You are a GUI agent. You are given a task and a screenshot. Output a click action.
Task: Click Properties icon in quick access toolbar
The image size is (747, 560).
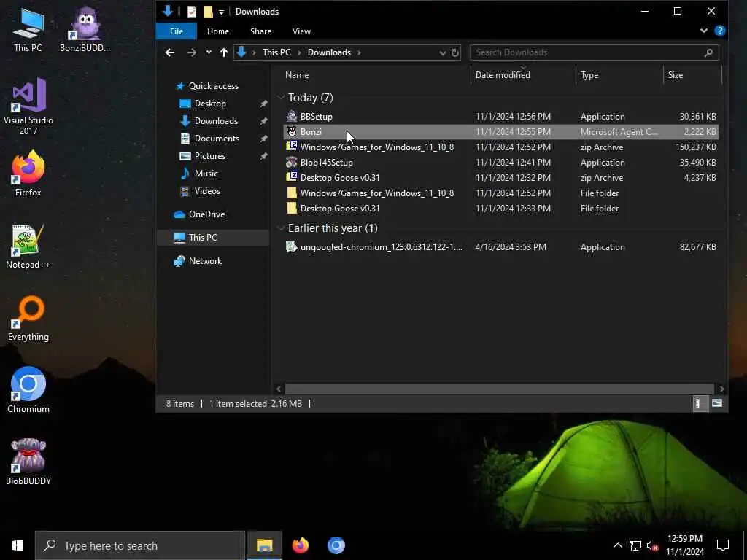click(192, 12)
